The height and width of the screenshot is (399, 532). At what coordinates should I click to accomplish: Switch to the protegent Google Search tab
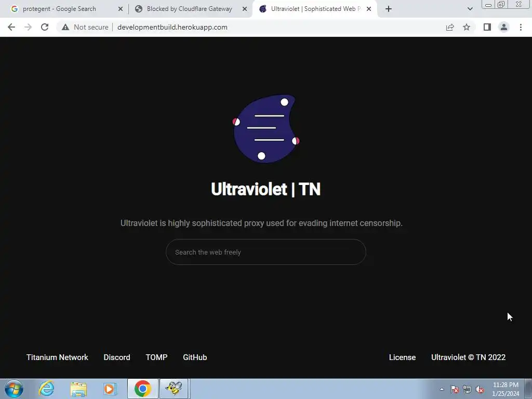click(59, 9)
